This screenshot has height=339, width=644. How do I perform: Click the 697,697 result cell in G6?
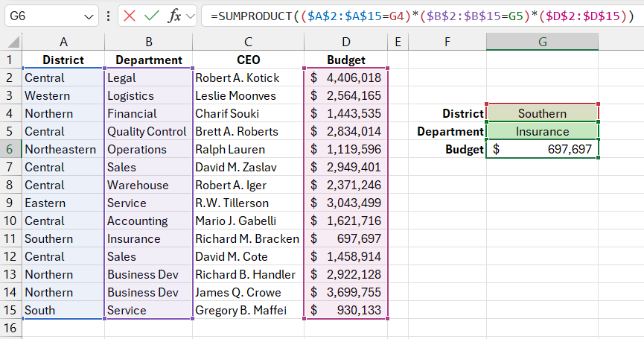(x=542, y=149)
